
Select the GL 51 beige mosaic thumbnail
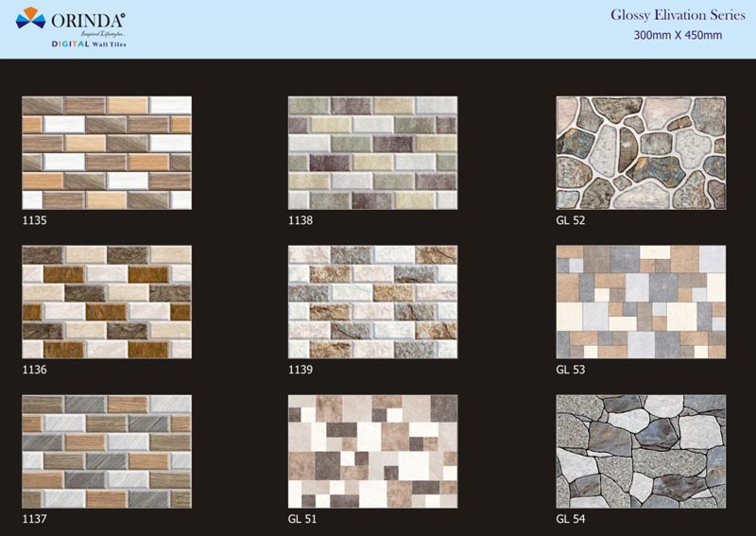click(x=372, y=451)
